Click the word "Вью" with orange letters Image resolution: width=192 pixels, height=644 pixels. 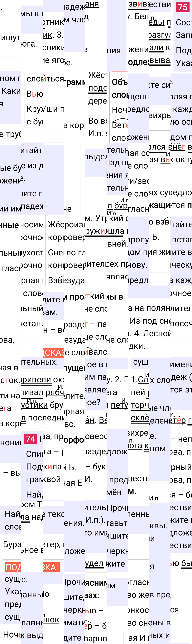[x=35, y=94]
